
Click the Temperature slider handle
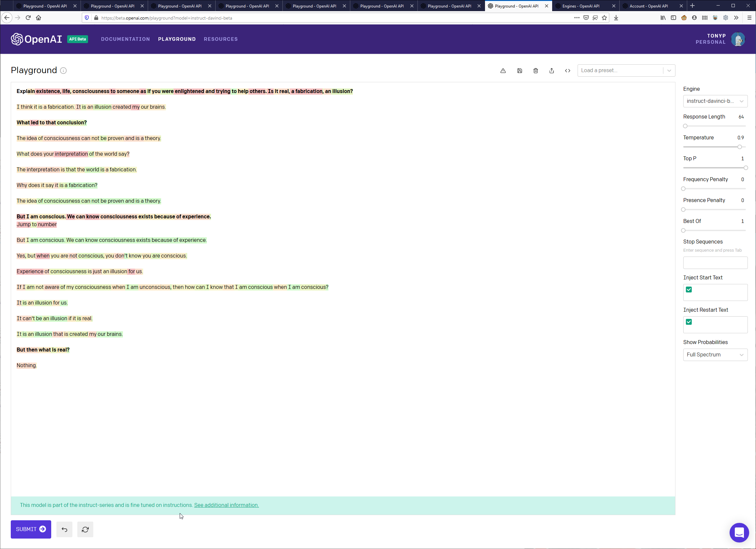(740, 147)
